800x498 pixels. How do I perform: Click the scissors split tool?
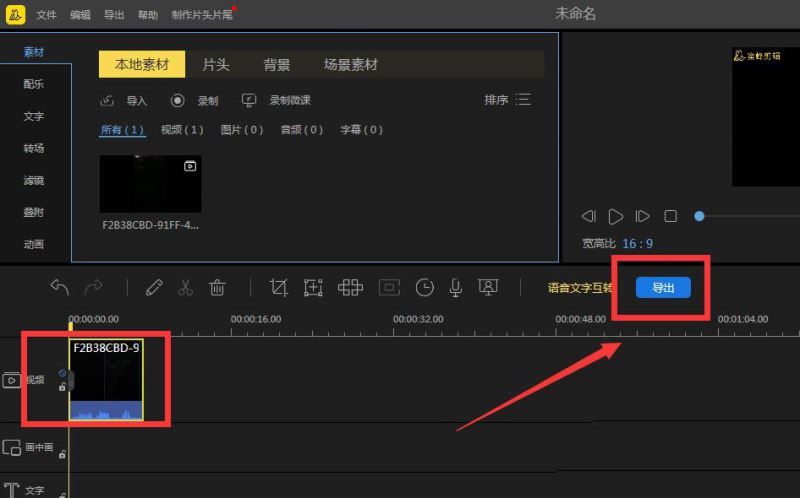coord(185,287)
